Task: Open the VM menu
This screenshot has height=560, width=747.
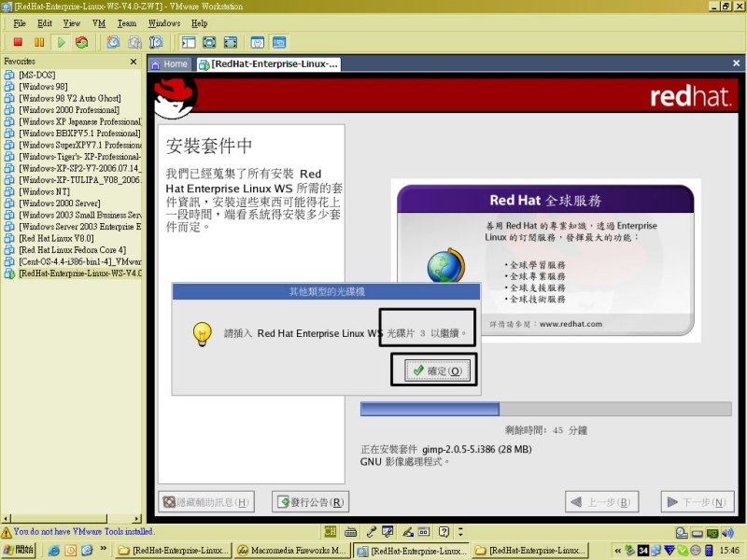Action: [x=99, y=23]
